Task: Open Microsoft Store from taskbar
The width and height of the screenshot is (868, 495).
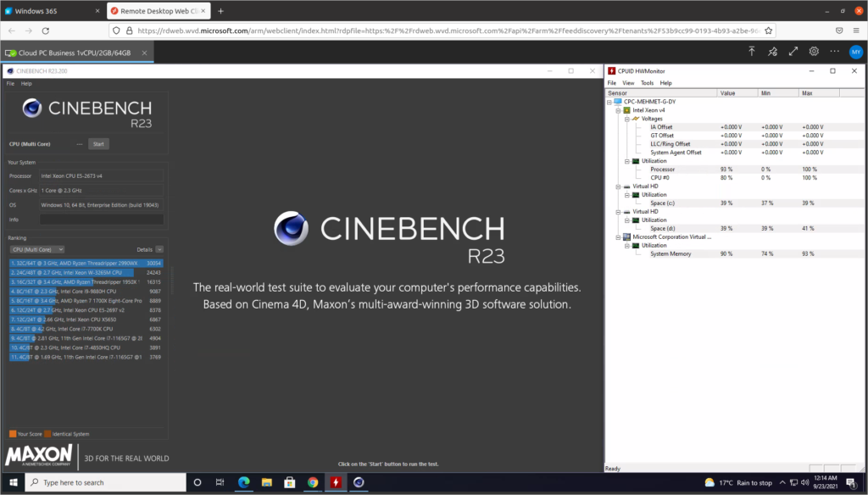Action: (x=290, y=483)
